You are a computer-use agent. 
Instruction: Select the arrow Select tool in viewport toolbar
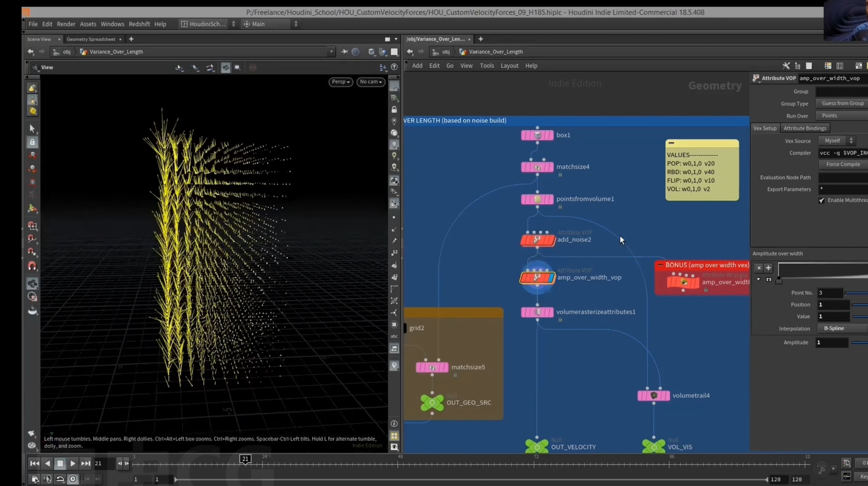pyautogui.click(x=32, y=129)
